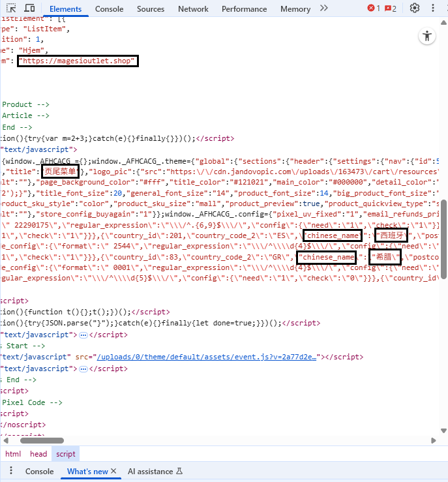
Task: Click the horizontal scrollbar right arrow
Action: 433,440
